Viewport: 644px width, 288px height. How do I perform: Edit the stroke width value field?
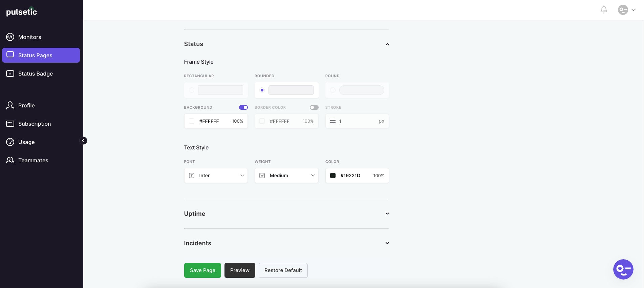pyautogui.click(x=357, y=121)
